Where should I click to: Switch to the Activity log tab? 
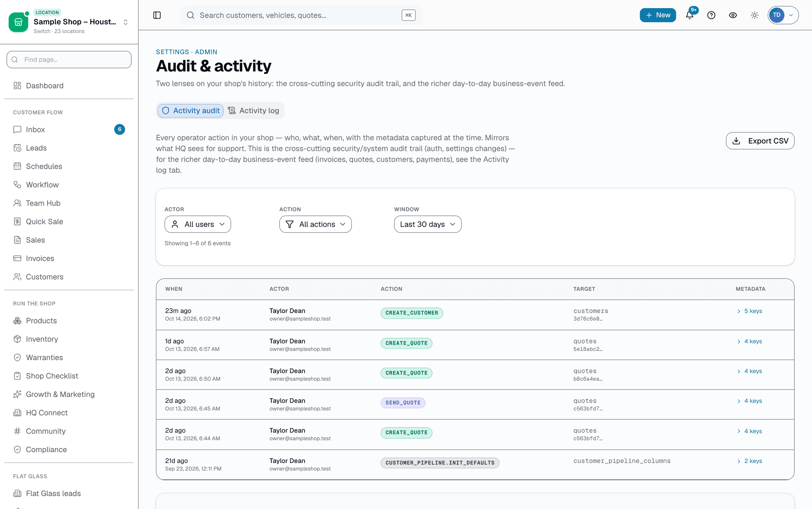pyautogui.click(x=253, y=111)
